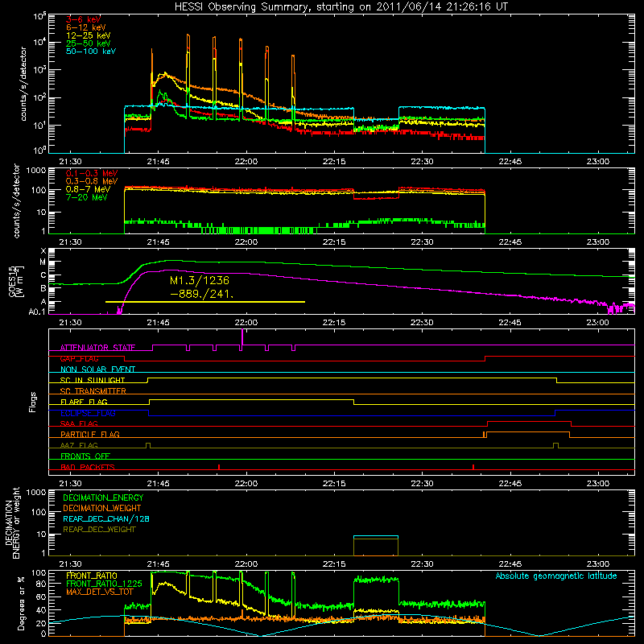644x644 pixels.
Task: Select the 6-12 keV legend label
Action: point(86,27)
